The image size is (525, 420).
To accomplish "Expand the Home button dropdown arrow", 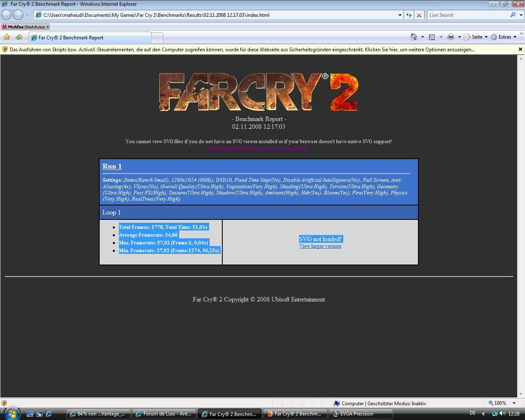I will pos(422,37).
